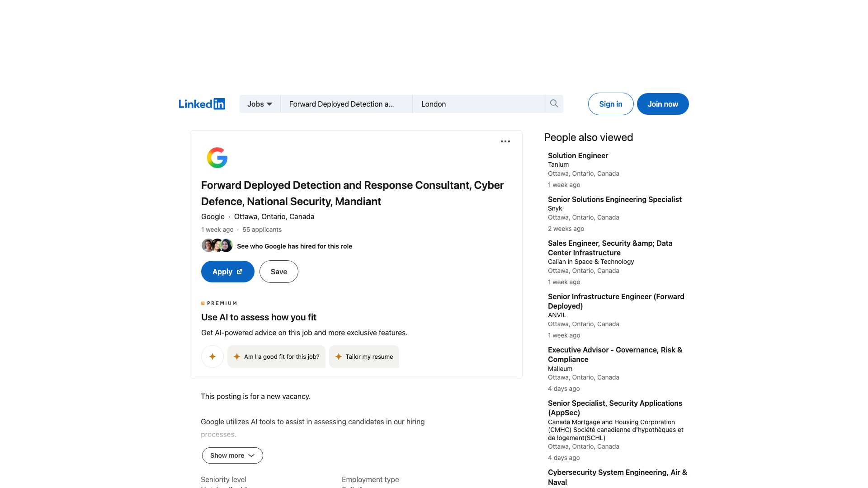Viewport: 868px width, 488px height.
Task: Open Solution Engineer job at Tanium
Action: (x=578, y=155)
